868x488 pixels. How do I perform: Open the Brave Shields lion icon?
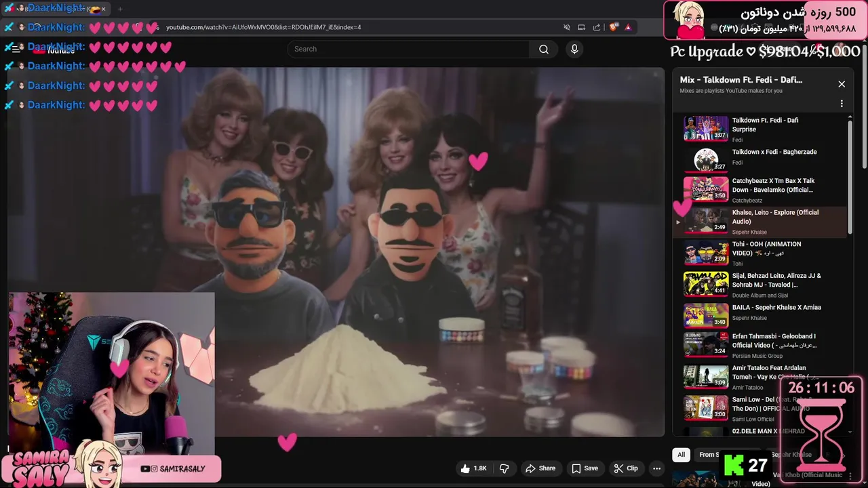614,27
